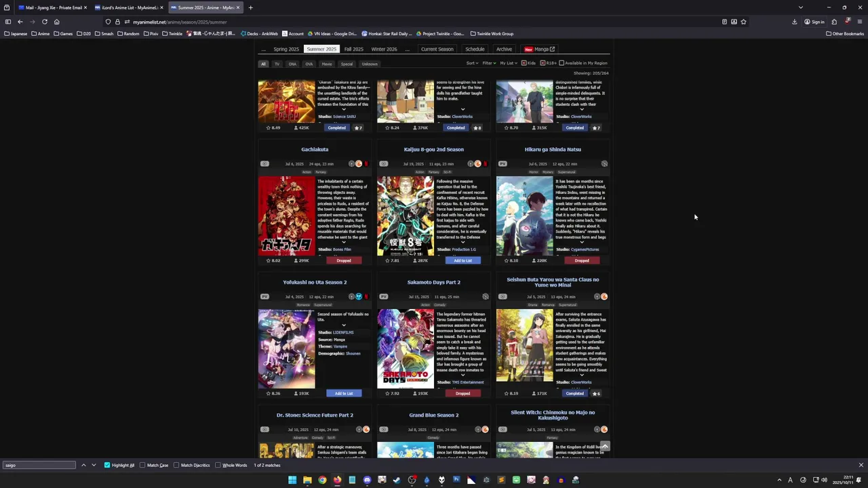Click Add to List on Kaijuu 8-gou

pyautogui.click(x=462, y=260)
